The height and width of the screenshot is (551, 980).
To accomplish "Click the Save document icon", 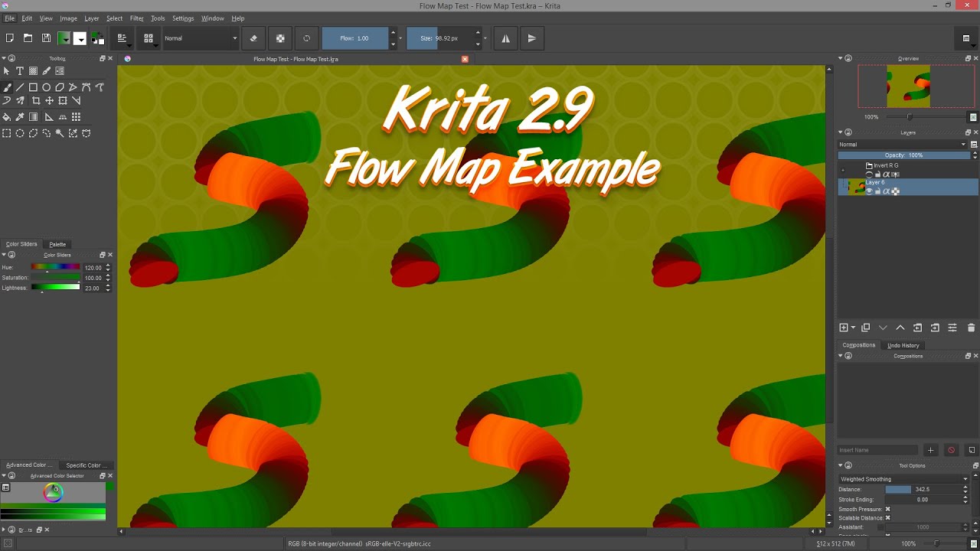I will [x=46, y=38].
